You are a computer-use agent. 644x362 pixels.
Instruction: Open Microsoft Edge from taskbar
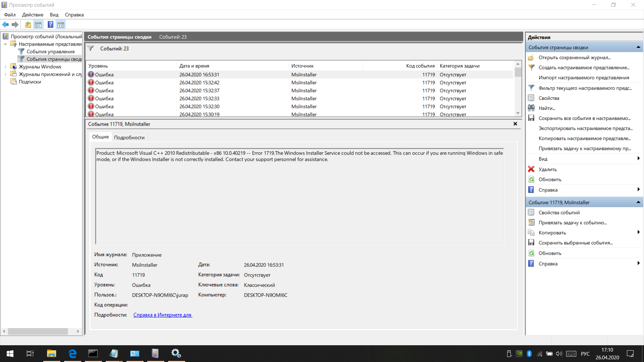[72, 353]
